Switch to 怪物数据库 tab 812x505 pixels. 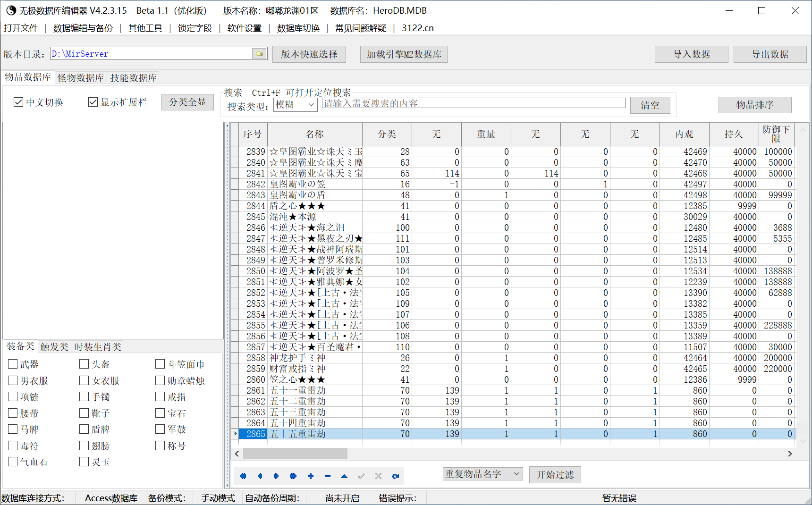(81, 77)
